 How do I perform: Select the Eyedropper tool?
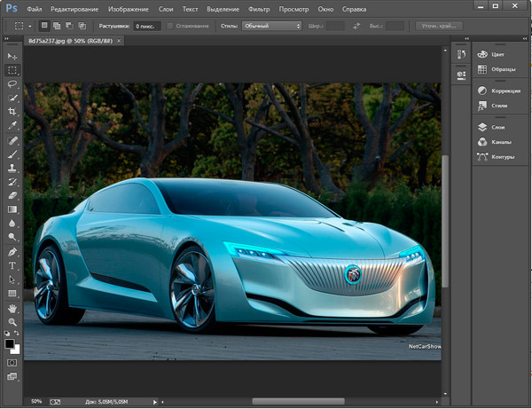click(12, 126)
